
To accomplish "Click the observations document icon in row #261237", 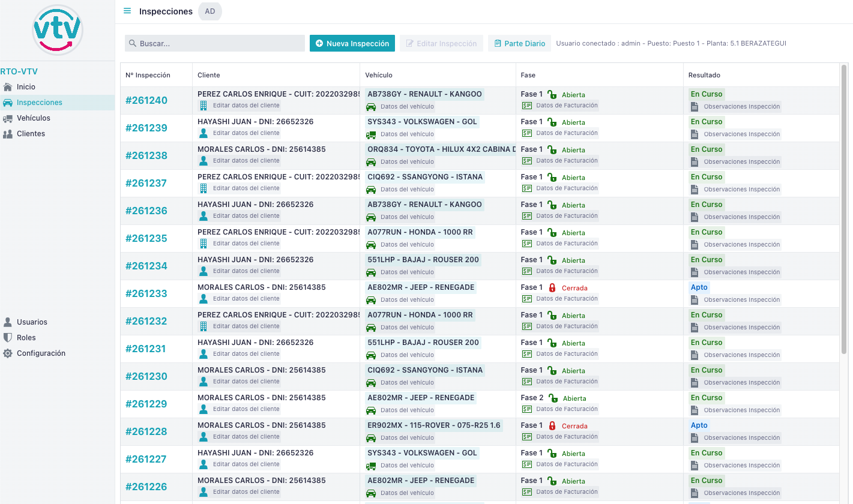I will [x=695, y=190].
